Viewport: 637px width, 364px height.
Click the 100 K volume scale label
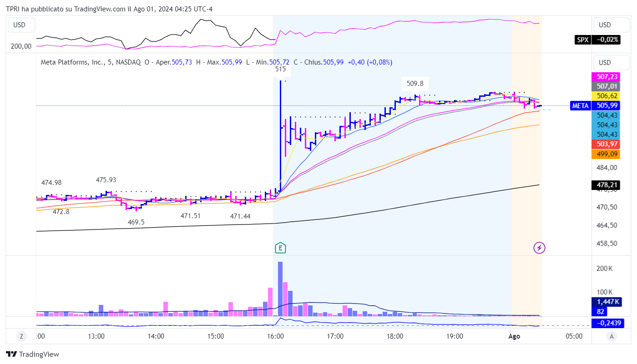pyautogui.click(x=605, y=292)
